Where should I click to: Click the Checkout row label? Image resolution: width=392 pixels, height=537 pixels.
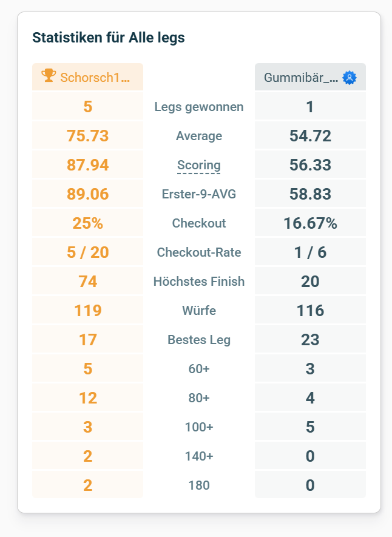[198, 223]
